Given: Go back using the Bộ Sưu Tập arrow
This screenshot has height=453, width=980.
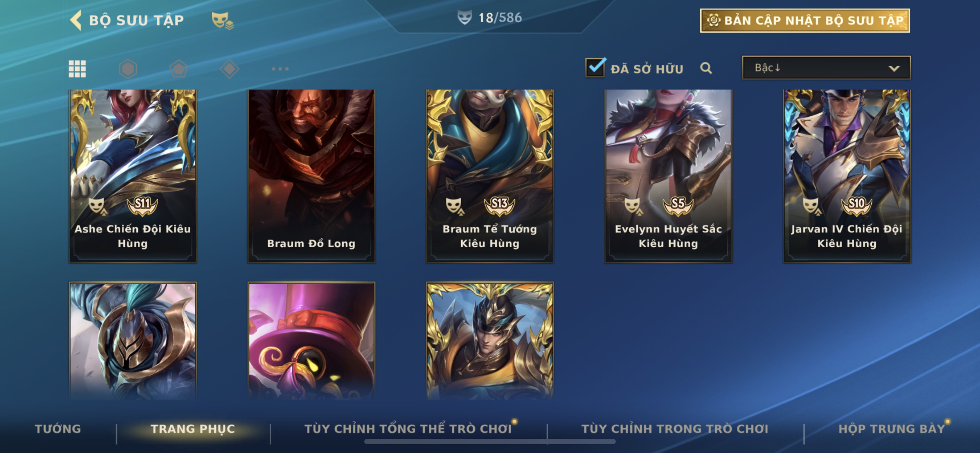Looking at the screenshot, I should pos(77,20).
